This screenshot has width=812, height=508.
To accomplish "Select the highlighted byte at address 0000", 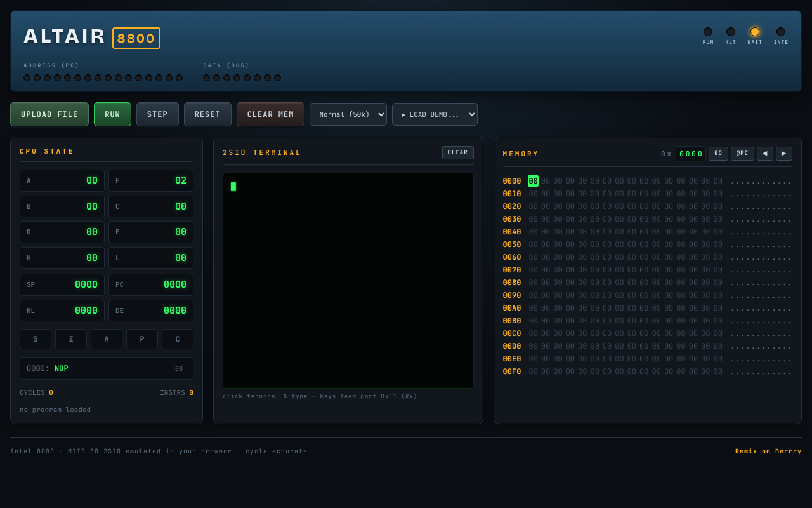I will pyautogui.click(x=533, y=181).
